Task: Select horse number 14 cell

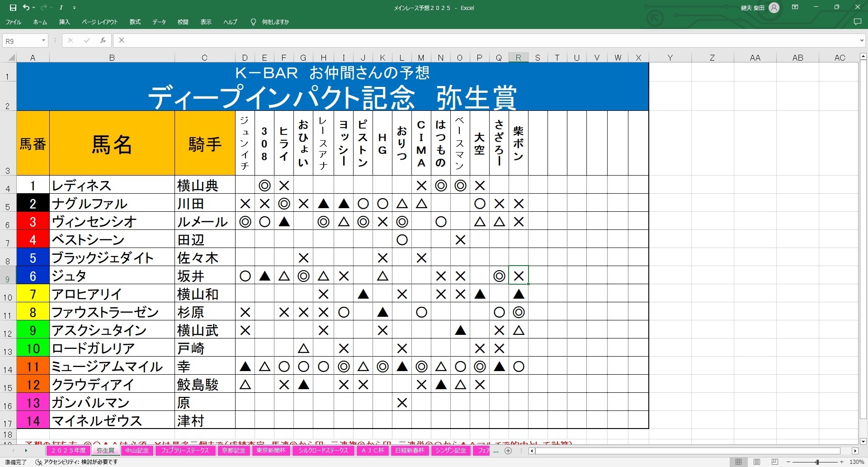Action: pos(33,420)
